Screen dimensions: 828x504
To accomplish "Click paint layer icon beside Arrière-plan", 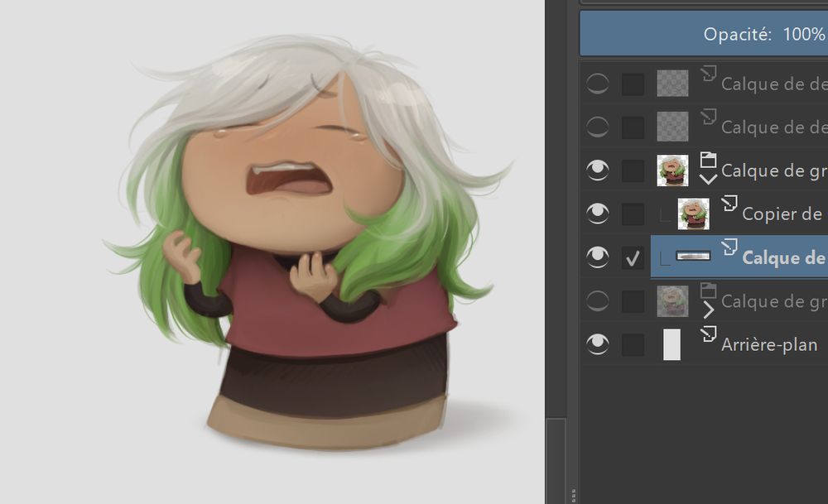I will pos(709,334).
